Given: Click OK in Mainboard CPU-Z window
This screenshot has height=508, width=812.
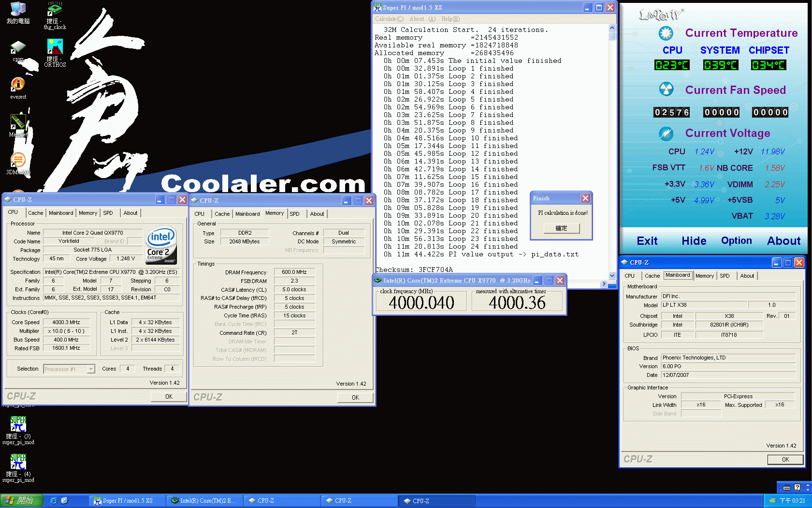Looking at the screenshot, I should pyautogui.click(x=785, y=460).
